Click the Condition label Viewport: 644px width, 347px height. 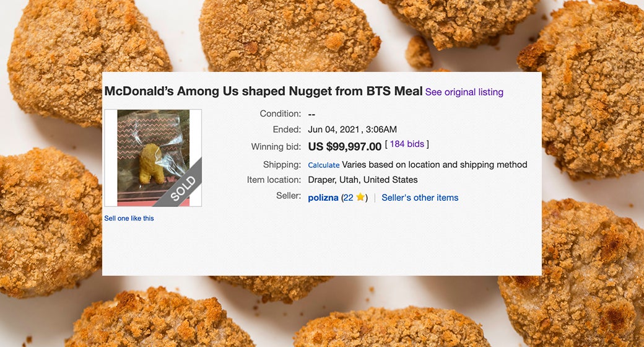(280, 114)
